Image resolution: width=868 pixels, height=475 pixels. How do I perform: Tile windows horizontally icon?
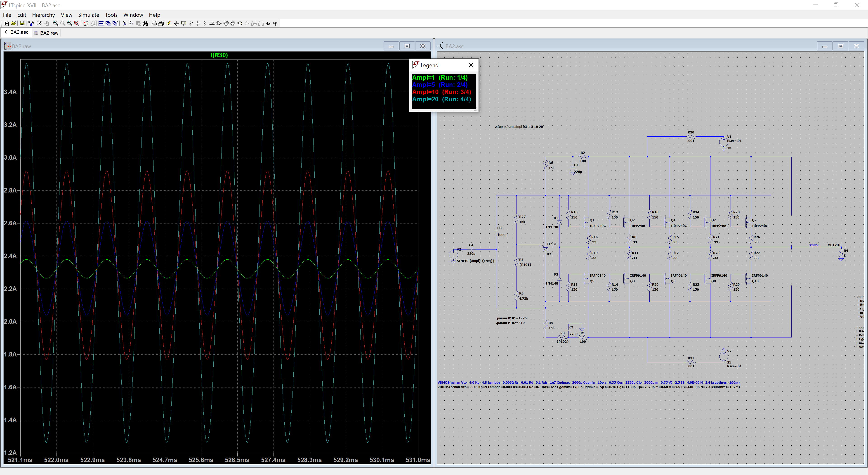pyautogui.click(x=101, y=23)
